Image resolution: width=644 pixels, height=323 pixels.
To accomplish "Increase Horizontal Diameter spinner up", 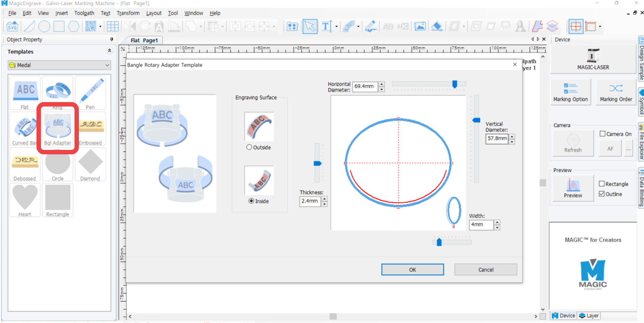I will 382,85.
